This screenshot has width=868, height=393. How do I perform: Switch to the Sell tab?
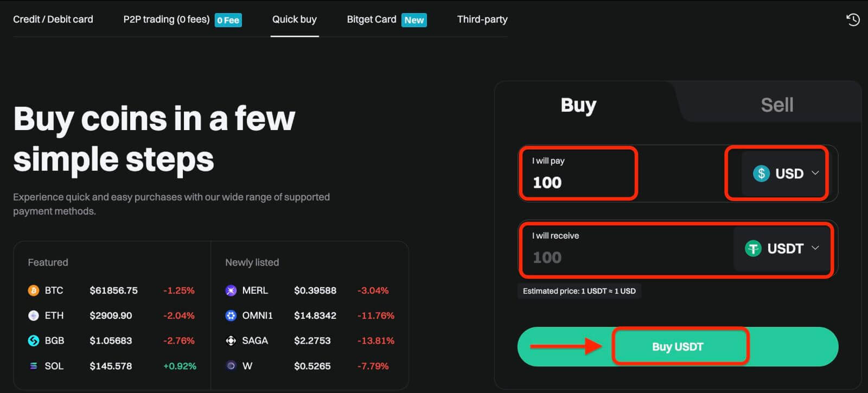pyautogui.click(x=776, y=105)
